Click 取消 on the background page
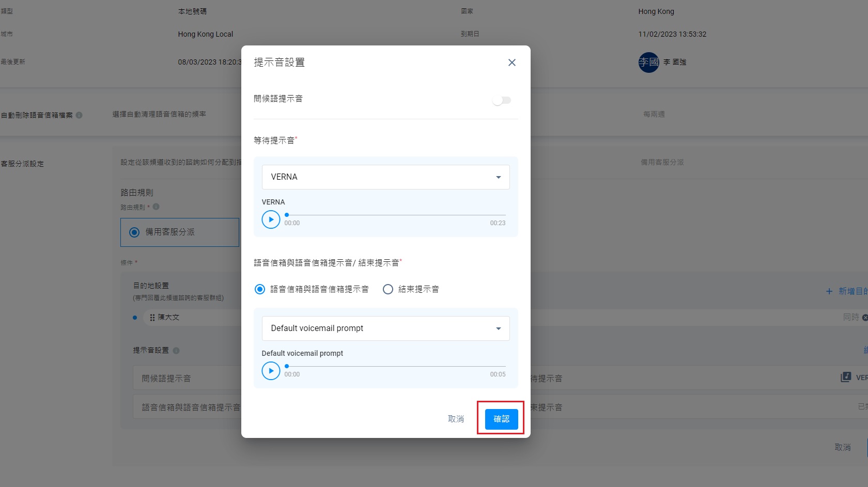 [x=843, y=447]
